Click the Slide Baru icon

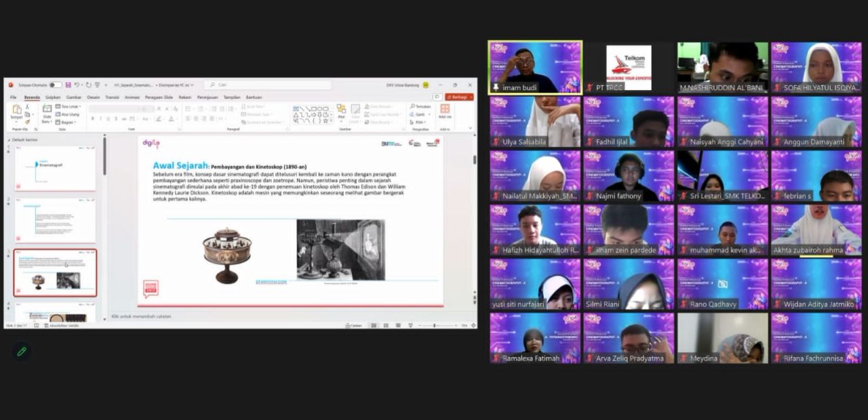pos(47,112)
